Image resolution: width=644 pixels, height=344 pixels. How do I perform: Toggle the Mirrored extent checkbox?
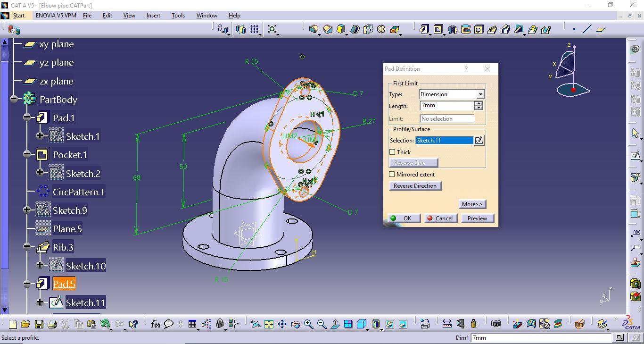tap(392, 175)
